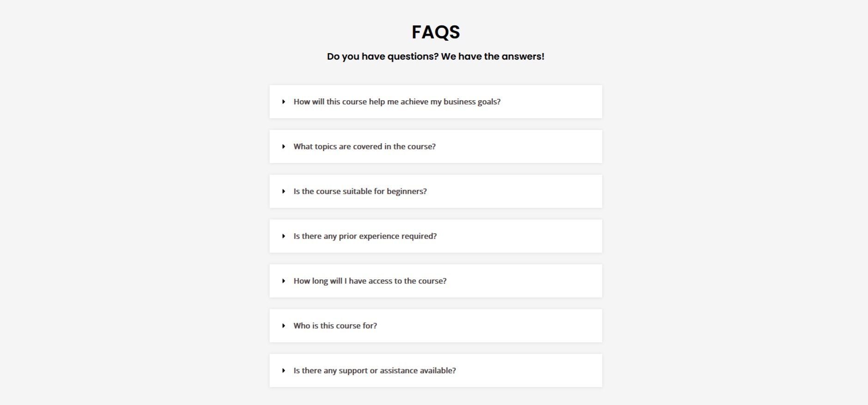Open the 'What topics are covered in the course?' text

[x=364, y=146]
